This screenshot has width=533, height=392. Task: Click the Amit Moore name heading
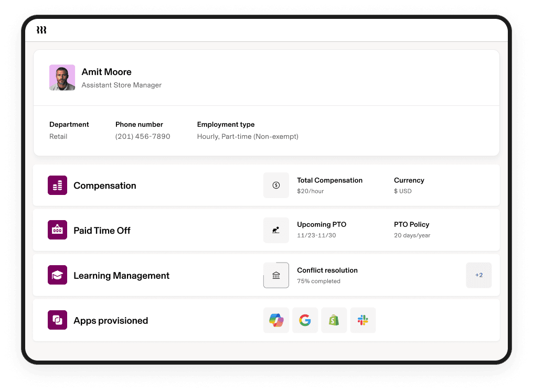click(106, 72)
